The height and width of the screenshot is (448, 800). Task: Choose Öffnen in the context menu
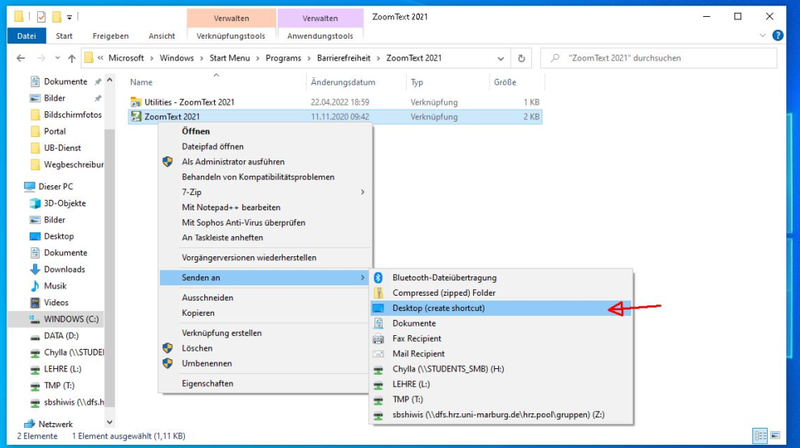pos(196,131)
